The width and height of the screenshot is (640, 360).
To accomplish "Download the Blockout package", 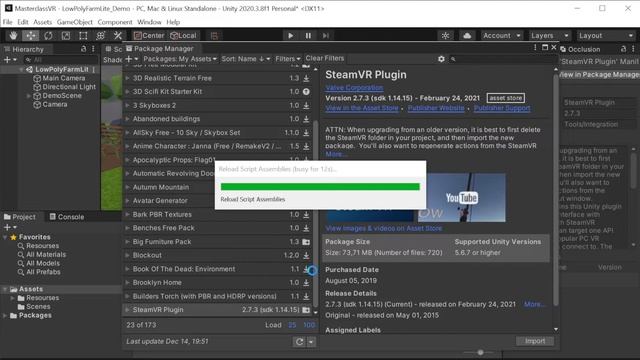I will pos(306,255).
